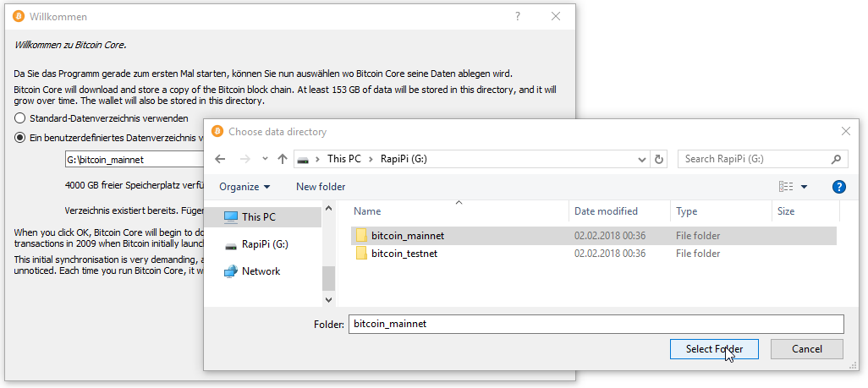868x388 pixels.
Task: Click the drive icon in address bar
Action: (x=303, y=160)
